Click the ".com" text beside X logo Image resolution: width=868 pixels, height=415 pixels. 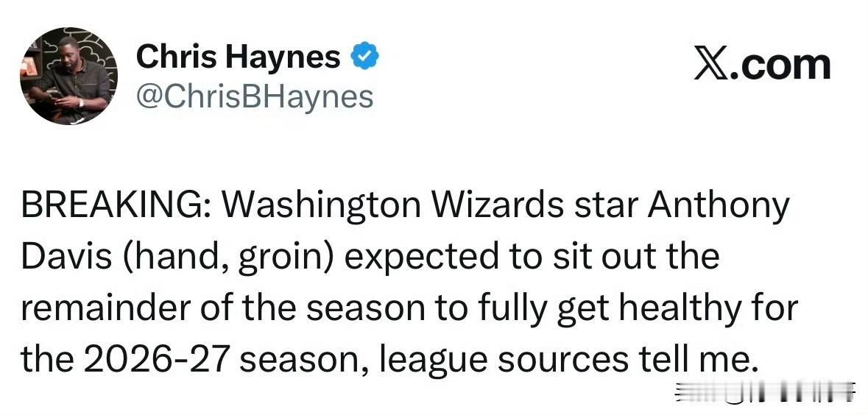pos(780,65)
